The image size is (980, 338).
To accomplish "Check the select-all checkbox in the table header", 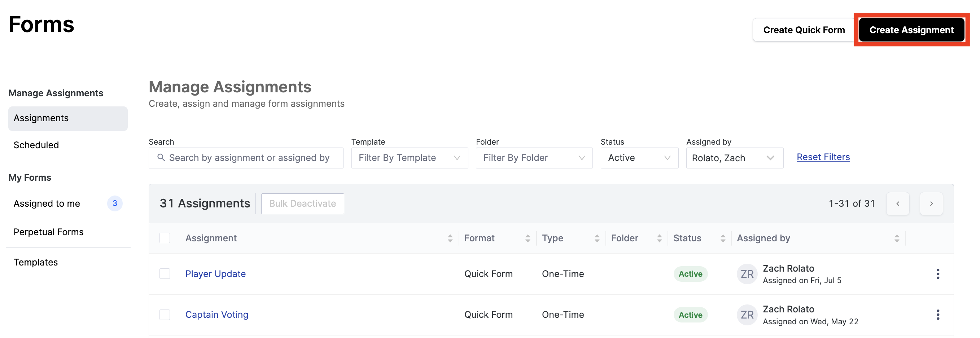I will pos(165,238).
